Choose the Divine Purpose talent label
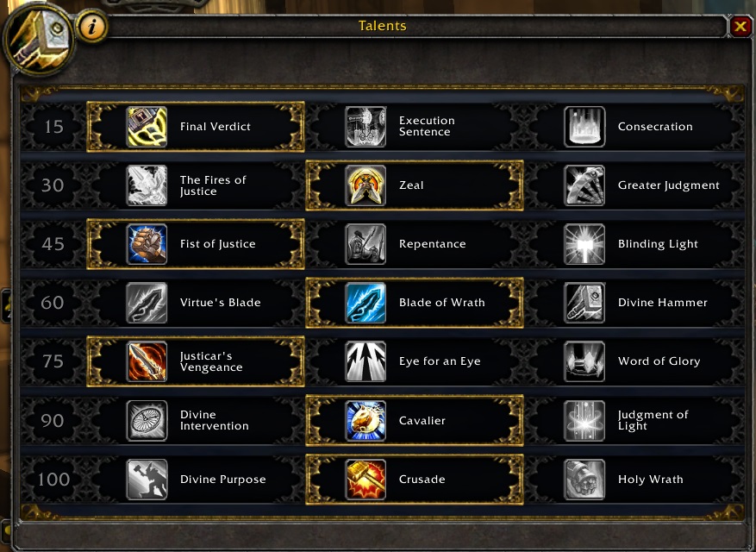 222,480
